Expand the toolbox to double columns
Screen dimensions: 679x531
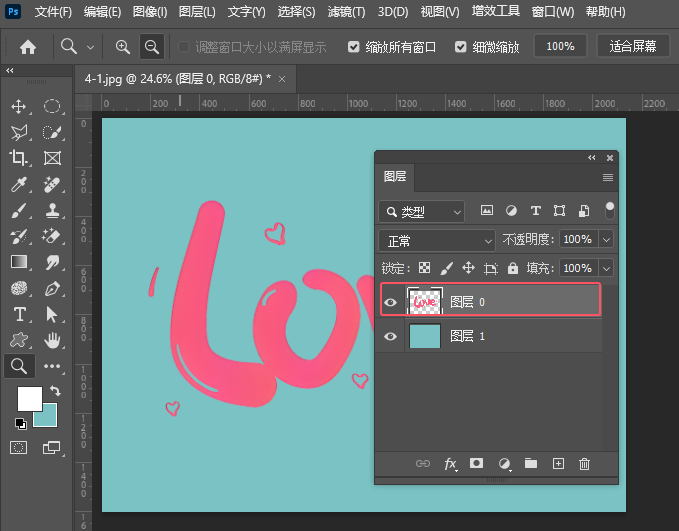click(10, 70)
